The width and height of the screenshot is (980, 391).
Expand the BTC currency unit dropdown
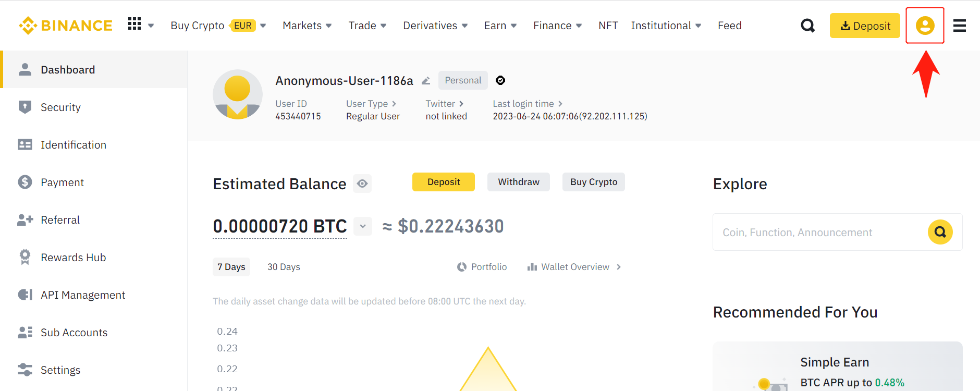363,226
